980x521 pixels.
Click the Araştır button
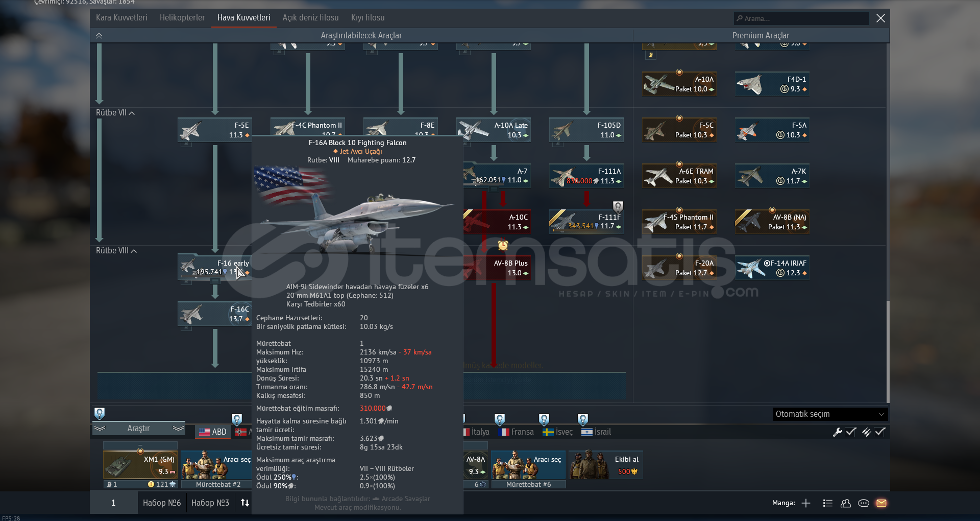pos(139,429)
